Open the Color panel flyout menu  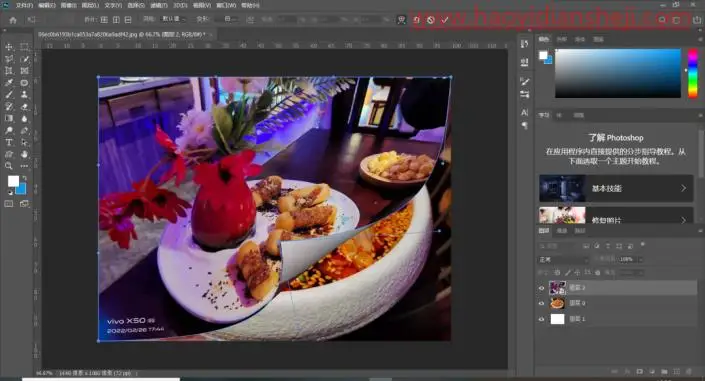tap(701, 40)
